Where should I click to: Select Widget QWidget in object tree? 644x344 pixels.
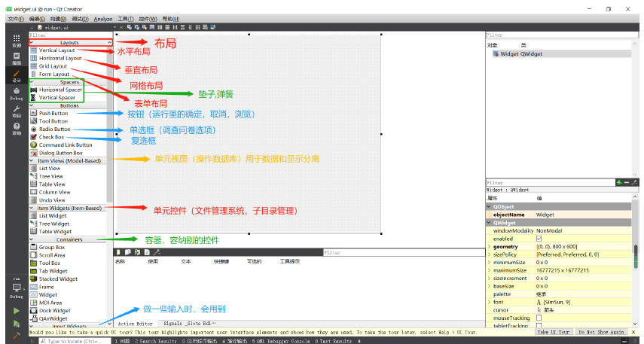coord(561,53)
